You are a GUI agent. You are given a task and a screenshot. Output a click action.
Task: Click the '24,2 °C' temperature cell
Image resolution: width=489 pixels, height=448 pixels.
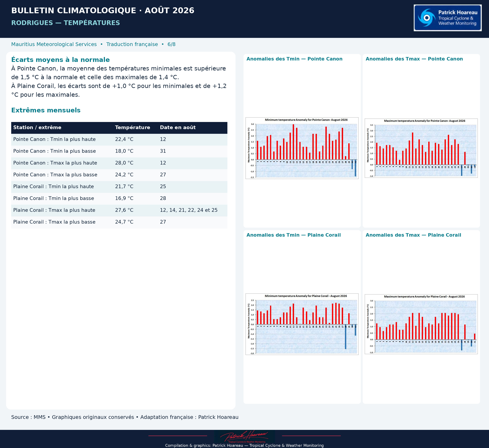pyautogui.click(x=124, y=175)
